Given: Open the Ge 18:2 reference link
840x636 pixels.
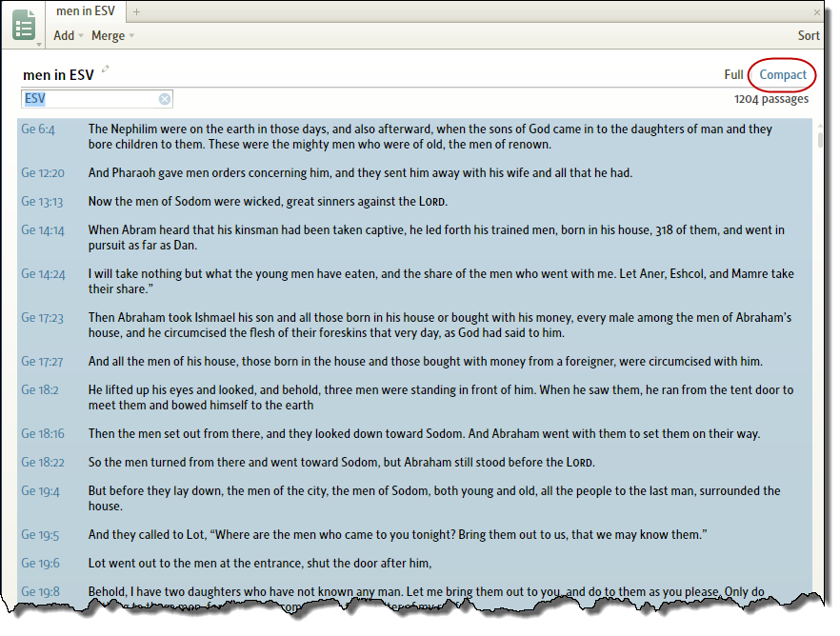Looking at the screenshot, I should click(40, 390).
